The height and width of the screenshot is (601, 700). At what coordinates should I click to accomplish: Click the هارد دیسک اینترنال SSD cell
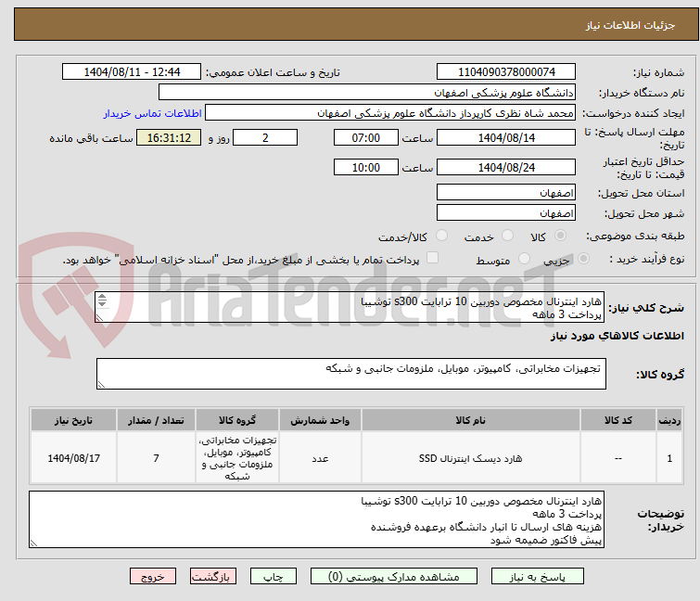[471, 458]
